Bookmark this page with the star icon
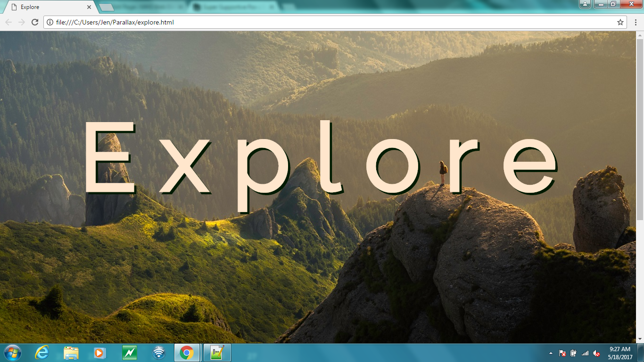 click(620, 22)
